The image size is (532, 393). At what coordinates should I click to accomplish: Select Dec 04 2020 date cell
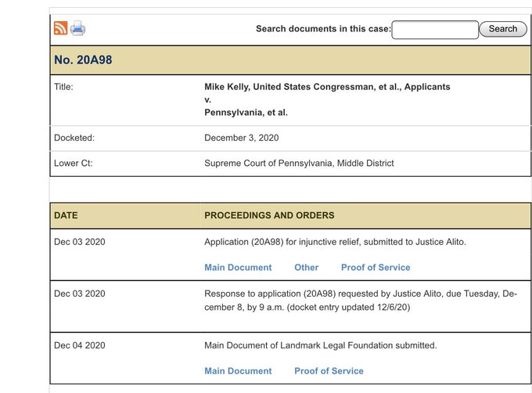pyautogui.click(x=80, y=345)
